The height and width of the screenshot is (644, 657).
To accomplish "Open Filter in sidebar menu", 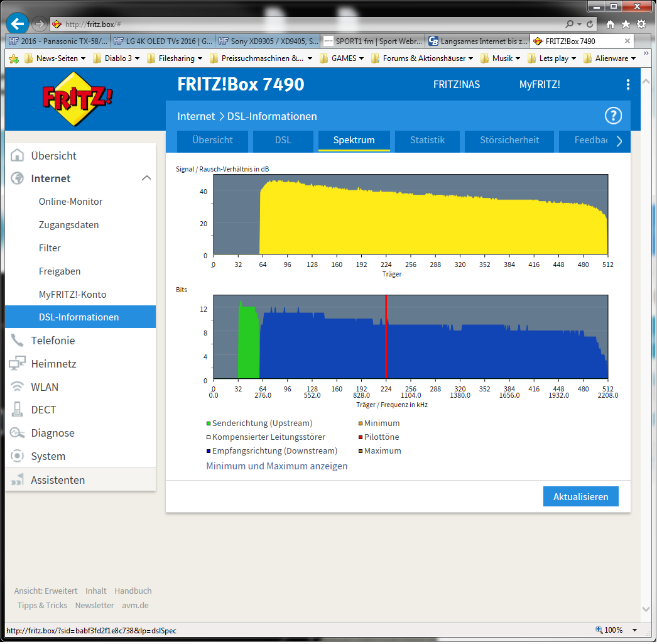I will pos(50,248).
